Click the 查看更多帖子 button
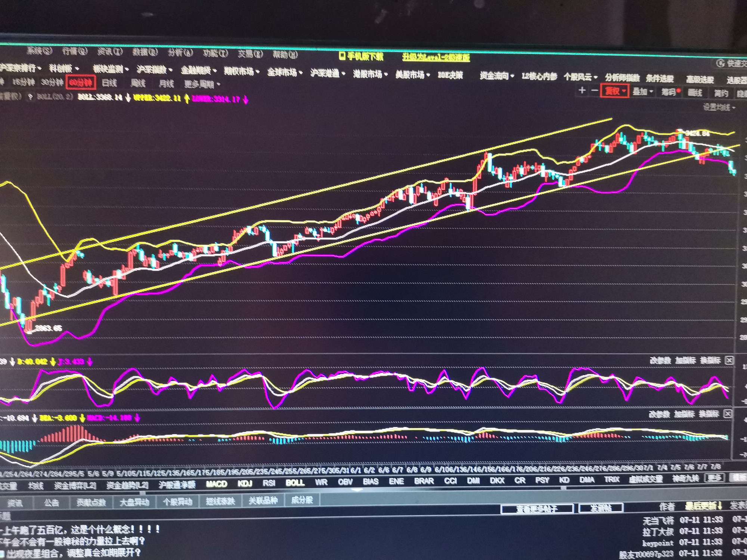The width and height of the screenshot is (747, 560). pos(537,508)
